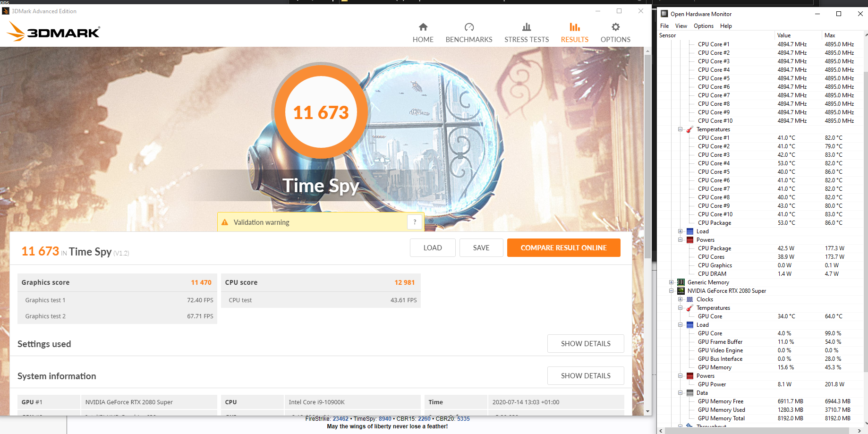868x434 pixels.
Task: Click the Value column header
Action: pyautogui.click(x=798, y=35)
